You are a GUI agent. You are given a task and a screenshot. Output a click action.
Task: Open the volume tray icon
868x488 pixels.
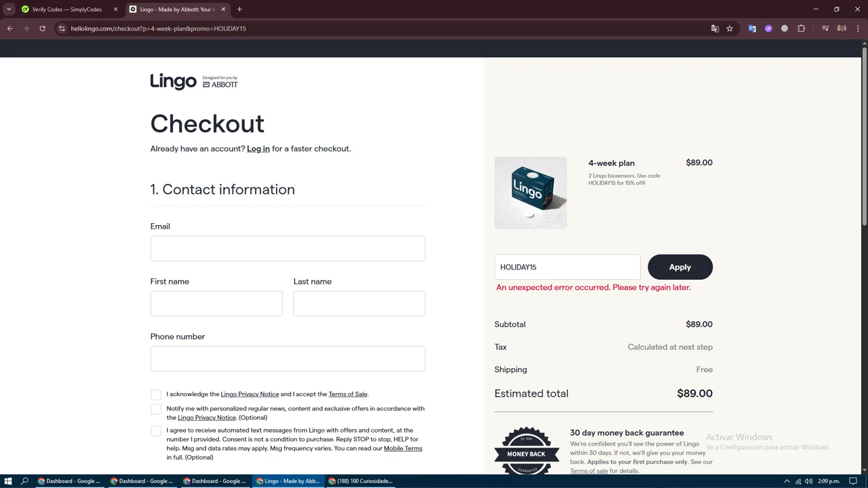coord(809,481)
